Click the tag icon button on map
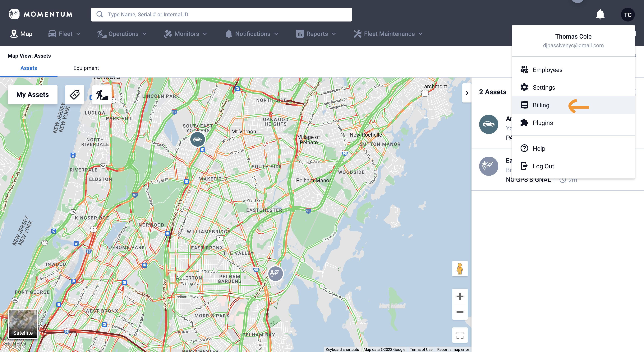The height and width of the screenshot is (352, 644). pos(75,95)
